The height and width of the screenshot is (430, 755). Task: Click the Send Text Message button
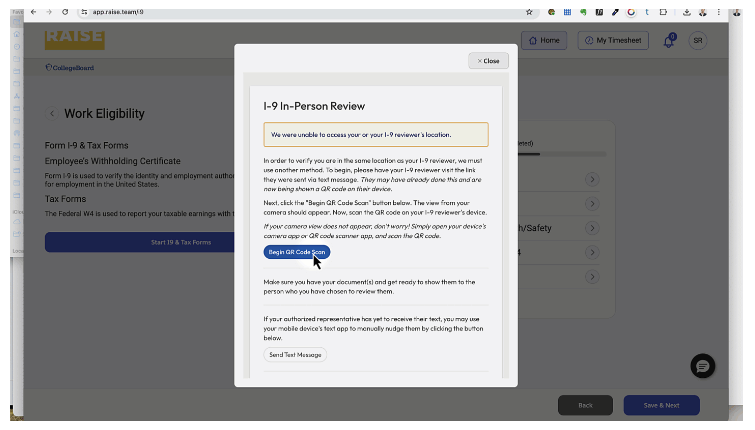click(x=295, y=355)
